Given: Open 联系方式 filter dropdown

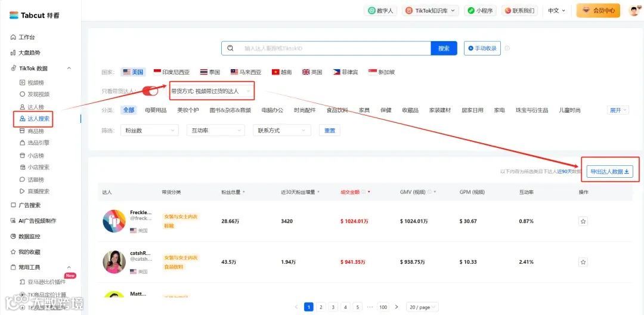Looking at the screenshot, I should coord(281,131).
